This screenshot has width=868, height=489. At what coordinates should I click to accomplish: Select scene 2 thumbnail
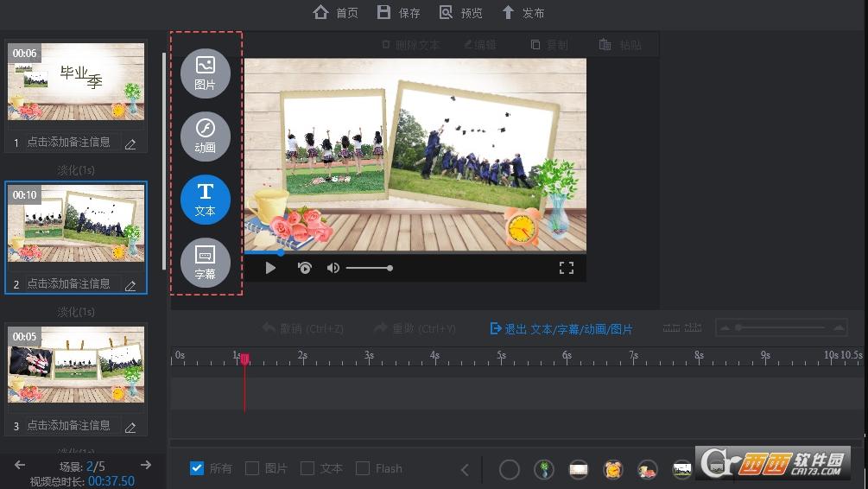coord(76,223)
